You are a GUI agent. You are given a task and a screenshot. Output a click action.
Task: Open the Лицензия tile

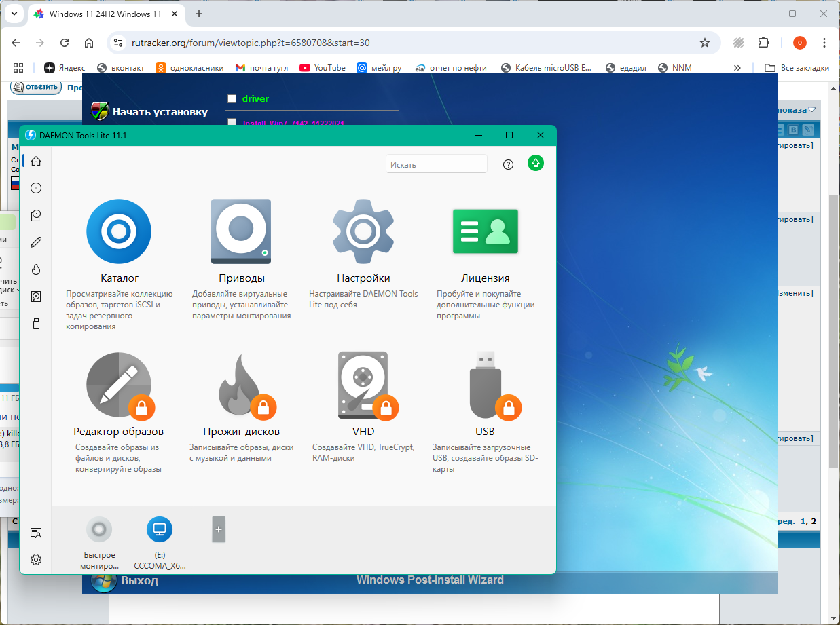tap(485, 231)
